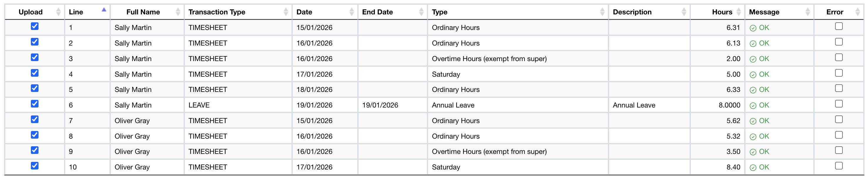Click sort arrows on Hours column
The width and height of the screenshot is (868, 178).
click(x=738, y=12)
